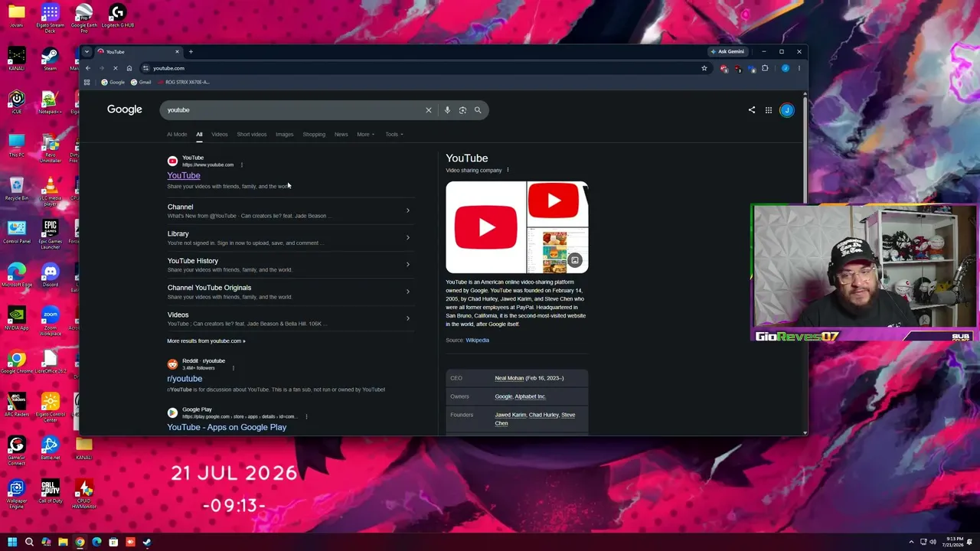Open VLC media player shortcut
Viewport: 980px width, 551px height.
[x=50, y=191]
